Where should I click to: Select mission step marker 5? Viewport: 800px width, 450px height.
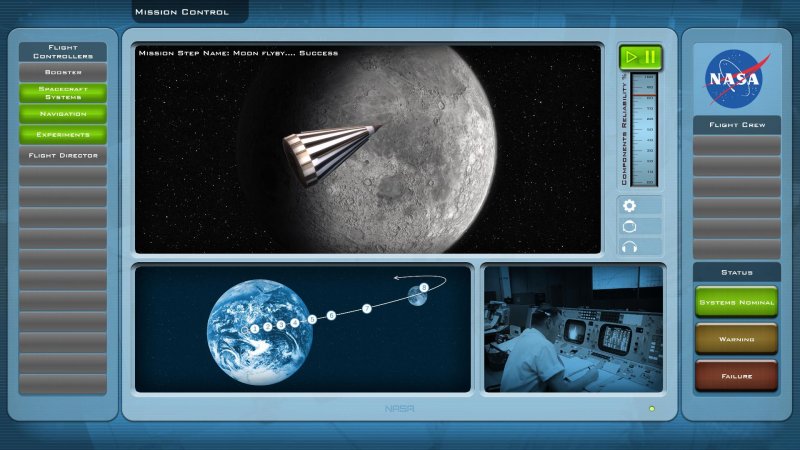(312, 319)
